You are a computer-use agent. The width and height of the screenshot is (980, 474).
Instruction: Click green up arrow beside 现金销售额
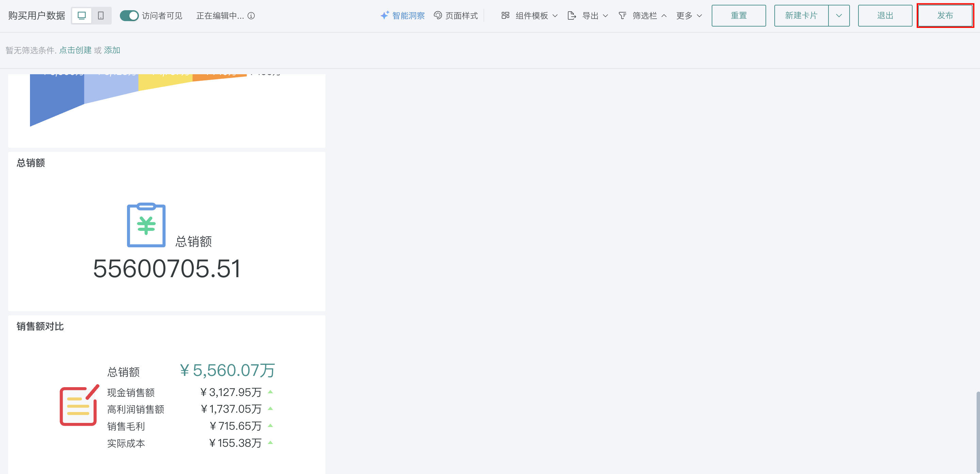[x=270, y=392]
